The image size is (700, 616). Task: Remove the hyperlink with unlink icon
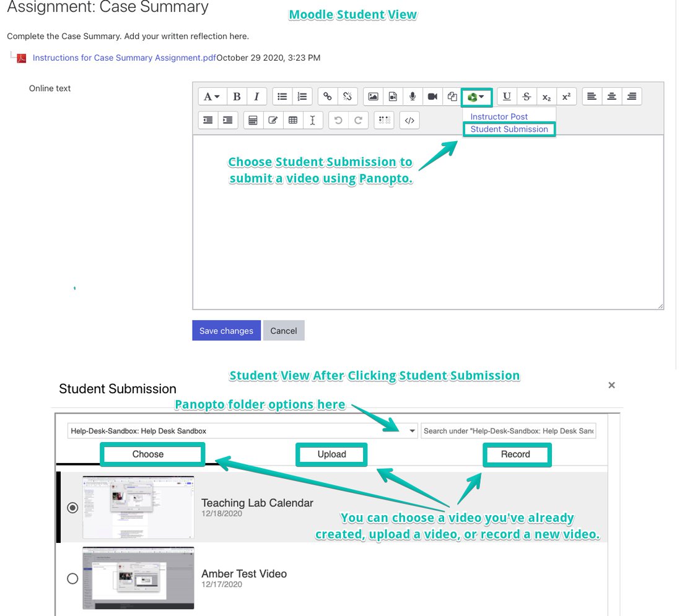click(348, 97)
